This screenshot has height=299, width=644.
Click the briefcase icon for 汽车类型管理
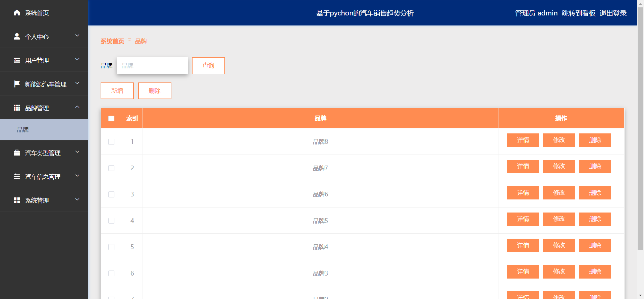[x=17, y=153]
